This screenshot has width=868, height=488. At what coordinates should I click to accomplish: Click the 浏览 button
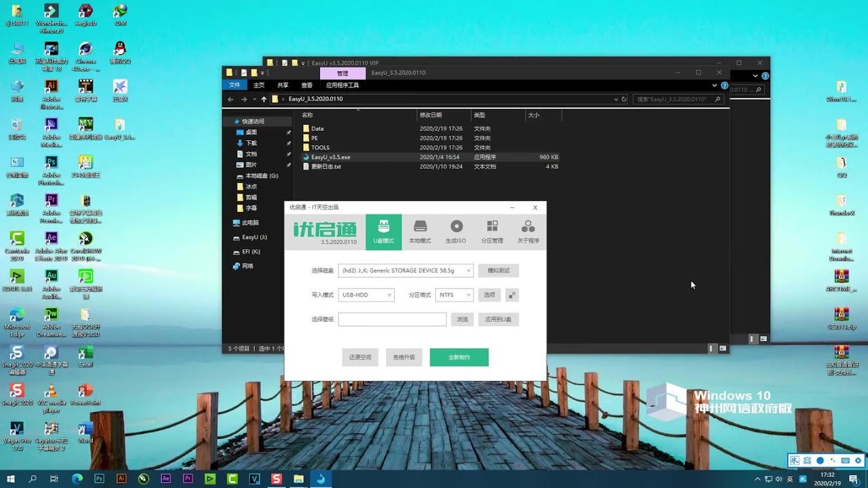462,319
